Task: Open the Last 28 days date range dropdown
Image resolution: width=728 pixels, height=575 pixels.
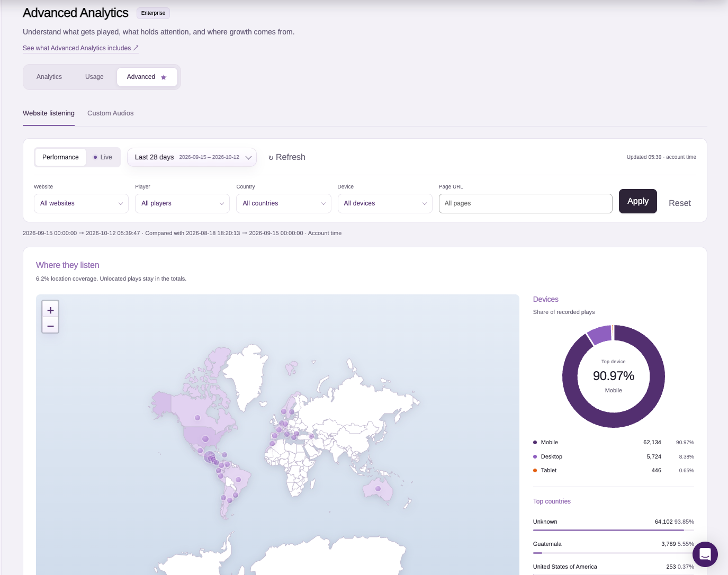Action: (x=192, y=157)
